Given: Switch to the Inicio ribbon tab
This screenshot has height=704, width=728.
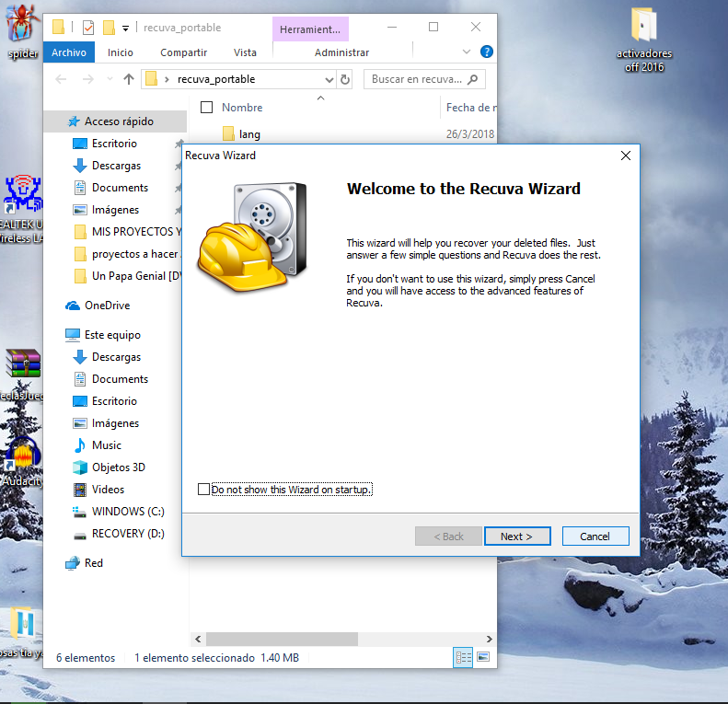Looking at the screenshot, I should [121, 52].
